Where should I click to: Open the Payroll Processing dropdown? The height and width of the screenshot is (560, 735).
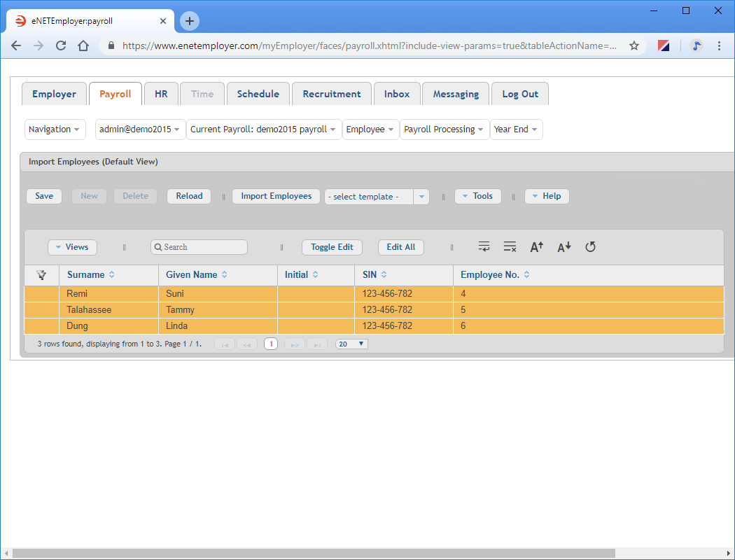coord(444,129)
